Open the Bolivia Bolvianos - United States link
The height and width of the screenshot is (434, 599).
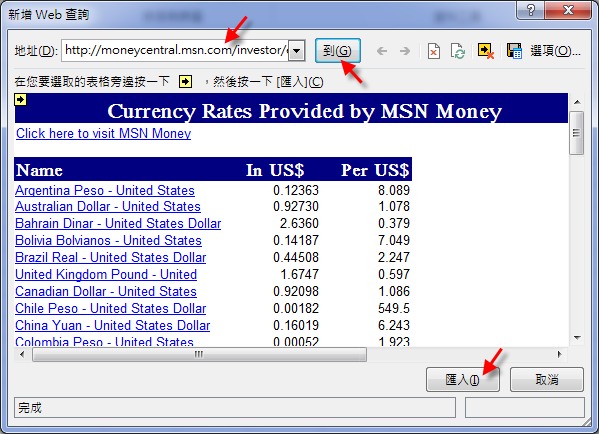[x=108, y=240]
